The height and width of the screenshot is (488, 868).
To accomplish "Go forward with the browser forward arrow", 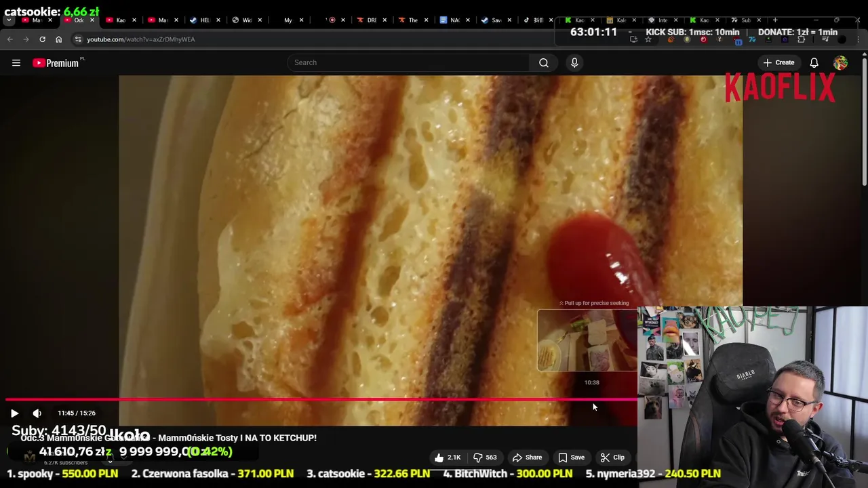I will 26,39.
